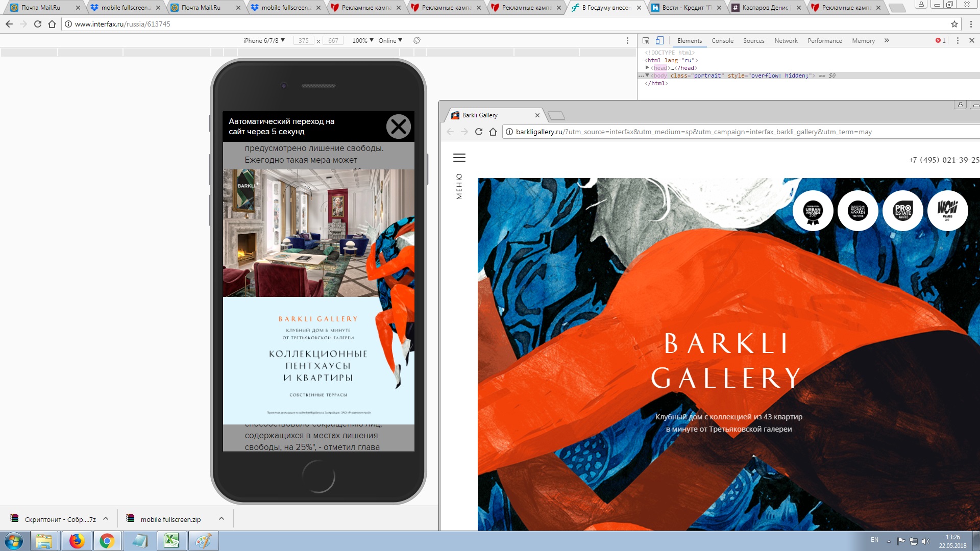Click the device width field 375
Viewport: 980px width, 551px height.
click(304, 40)
